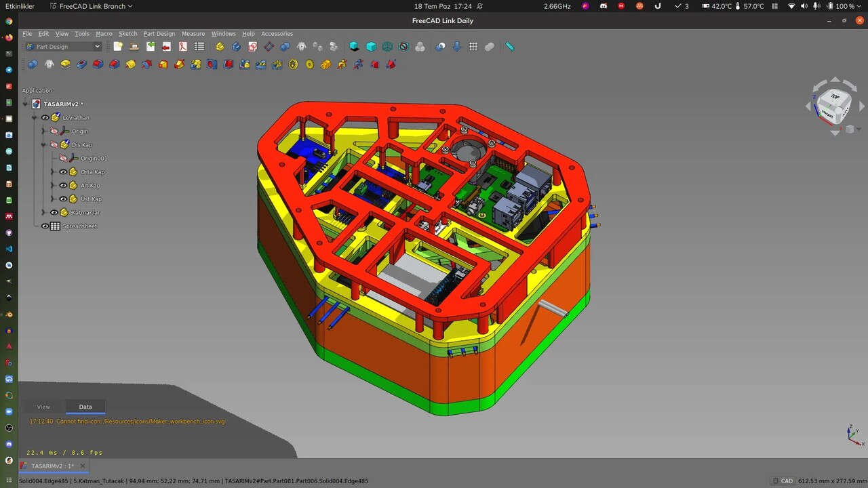Viewport: 868px width, 488px height.
Task: Select the Spreadsheet item in tree
Action: pyautogui.click(x=79, y=226)
